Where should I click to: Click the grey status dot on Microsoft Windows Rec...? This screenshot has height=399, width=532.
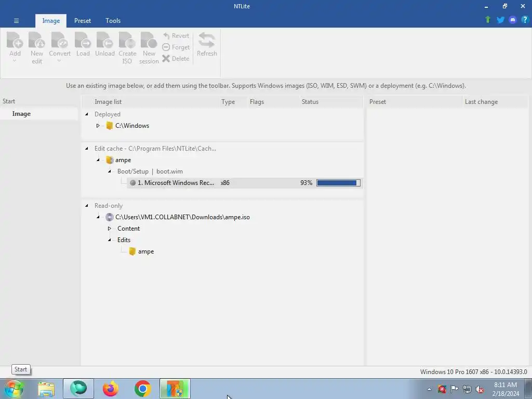(x=132, y=183)
